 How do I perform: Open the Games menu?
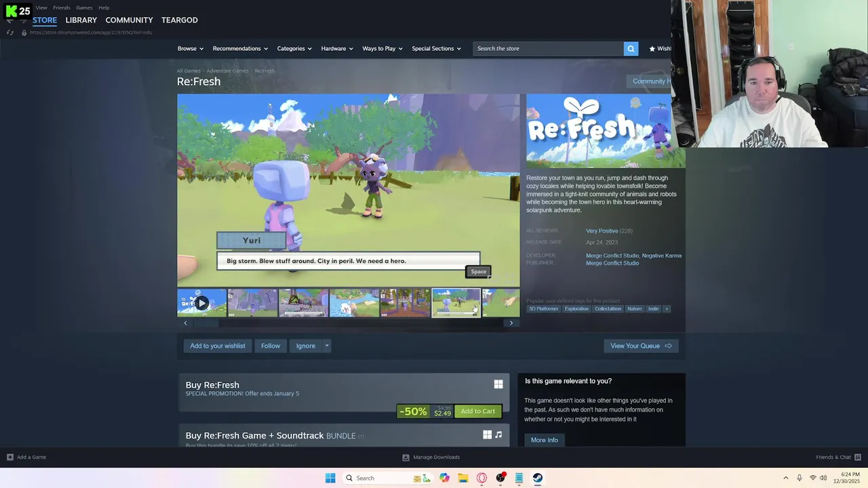coord(84,7)
